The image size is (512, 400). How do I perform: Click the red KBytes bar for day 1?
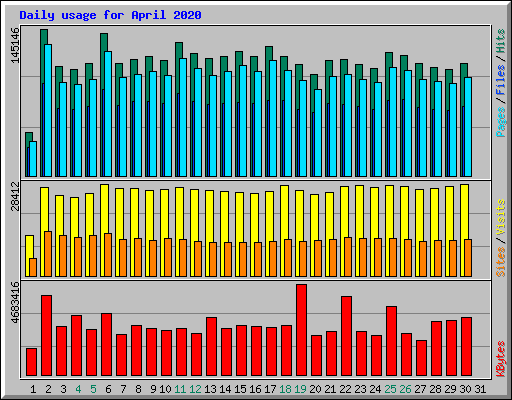(31, 362)
